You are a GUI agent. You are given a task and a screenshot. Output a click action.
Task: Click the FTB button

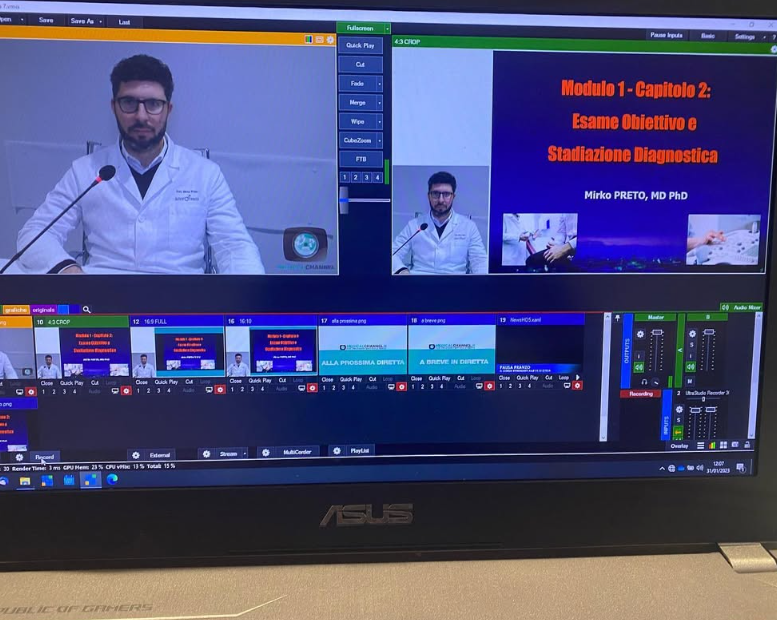tap(360, 159)
